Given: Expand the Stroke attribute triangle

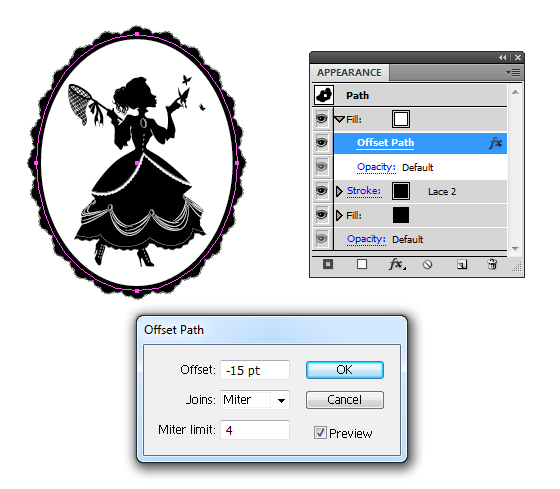Looking at the screenshot, I should (339, 191).
